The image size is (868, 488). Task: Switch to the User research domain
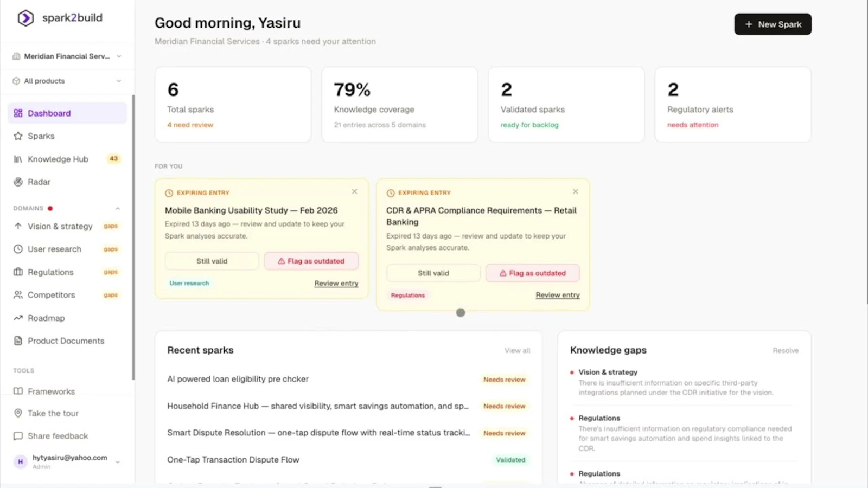(x=54, y=249)
